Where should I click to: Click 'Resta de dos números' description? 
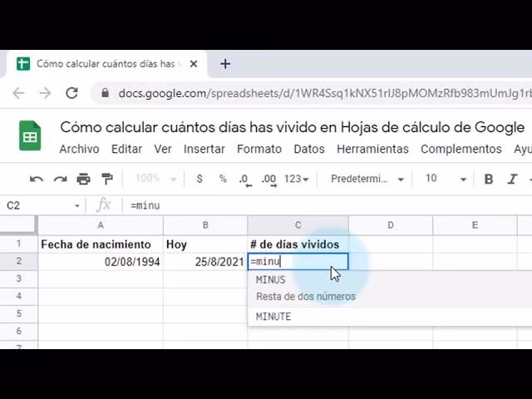pos(306,297)
